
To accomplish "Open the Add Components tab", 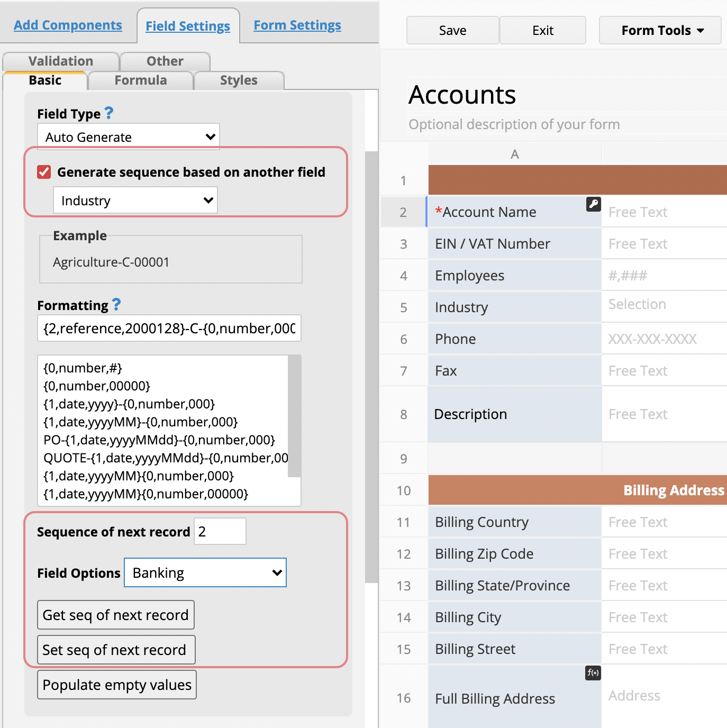I will coord(68,25).
